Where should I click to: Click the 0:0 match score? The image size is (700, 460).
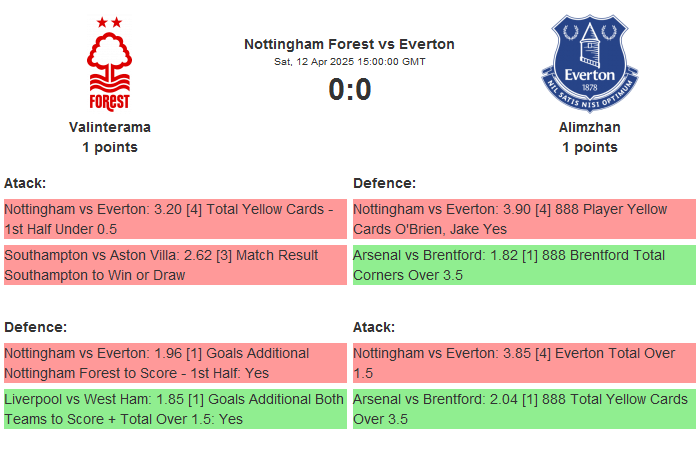[349, 90]
